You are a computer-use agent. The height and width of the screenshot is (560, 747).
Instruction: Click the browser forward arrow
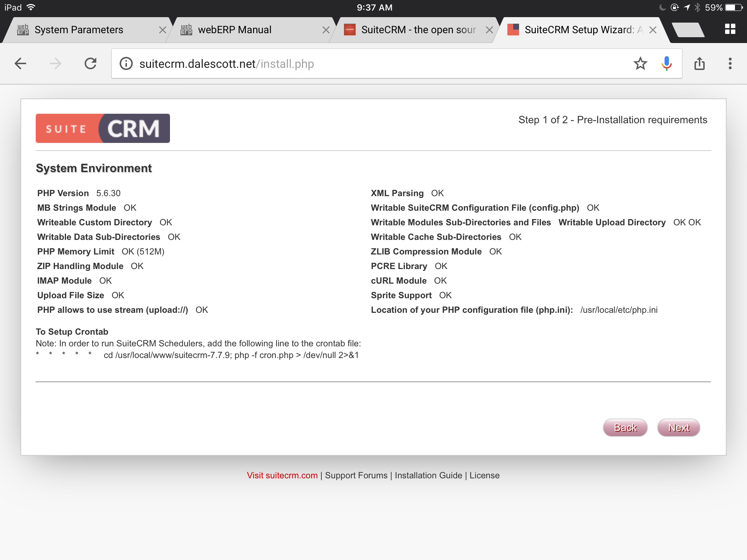click(55, 63)
